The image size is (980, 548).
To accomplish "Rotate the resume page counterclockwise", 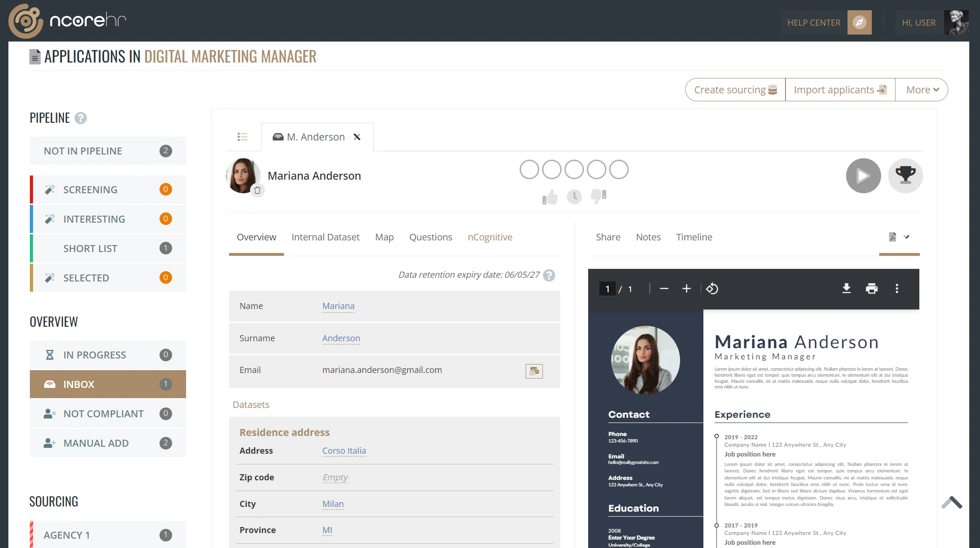I will click(711, 288).
